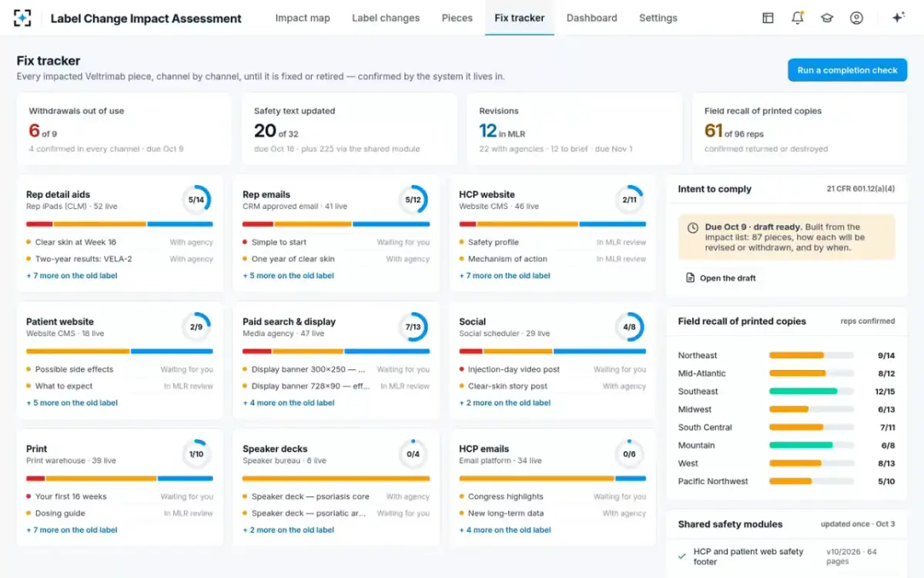Image resolution: width=924 pixels, height=578 pixels.
Task: Expand 2 more under Speaker decks
Action: (288, 530)
